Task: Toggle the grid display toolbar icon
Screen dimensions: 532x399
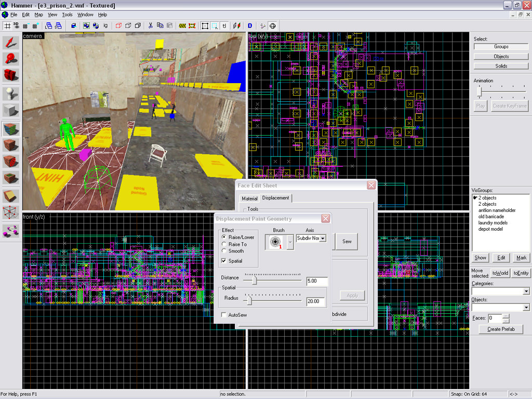Action: pos(7,25)
